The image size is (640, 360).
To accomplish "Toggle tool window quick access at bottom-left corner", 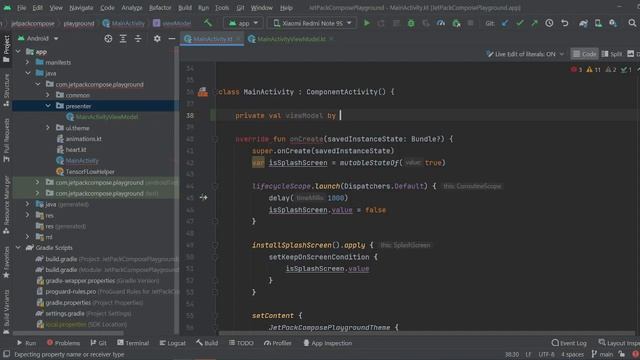I will (6, 354).
